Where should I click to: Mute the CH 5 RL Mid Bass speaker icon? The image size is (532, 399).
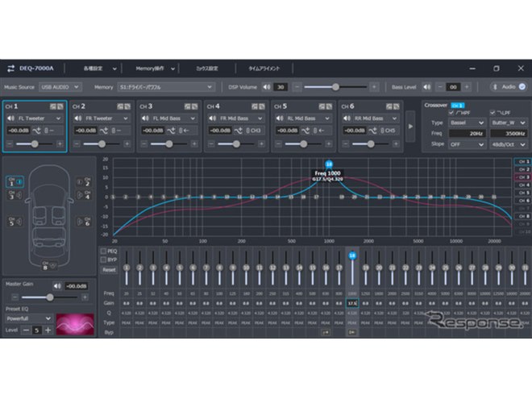(279, 118)
